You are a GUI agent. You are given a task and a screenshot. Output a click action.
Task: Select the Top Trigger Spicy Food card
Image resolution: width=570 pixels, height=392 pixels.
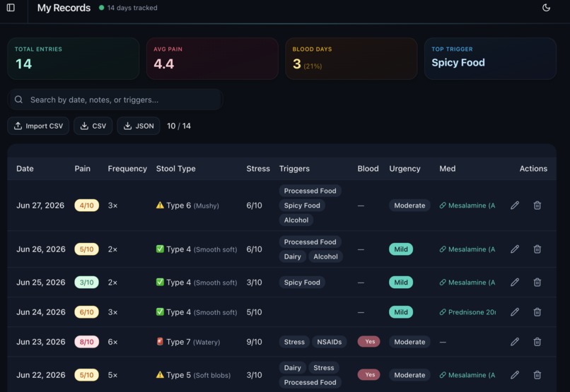tap(490, 59)
